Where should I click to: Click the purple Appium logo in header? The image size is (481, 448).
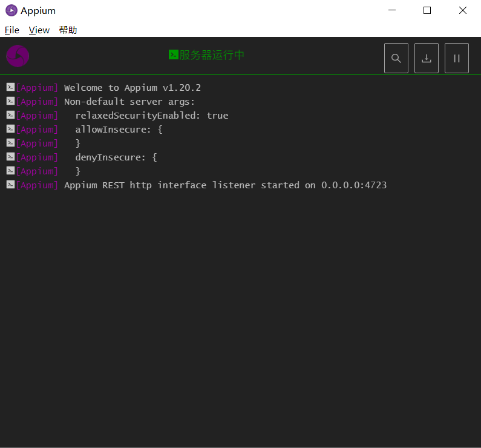[x=18, y=56]
